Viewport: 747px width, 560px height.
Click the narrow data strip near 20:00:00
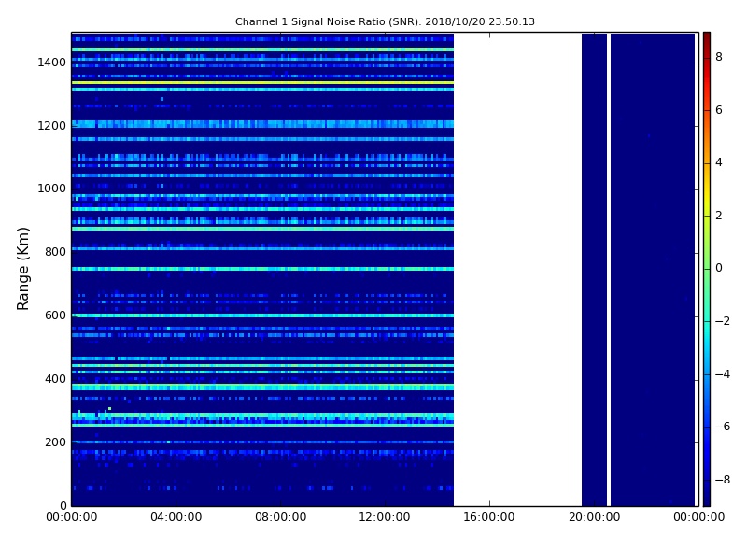point(594,270)
